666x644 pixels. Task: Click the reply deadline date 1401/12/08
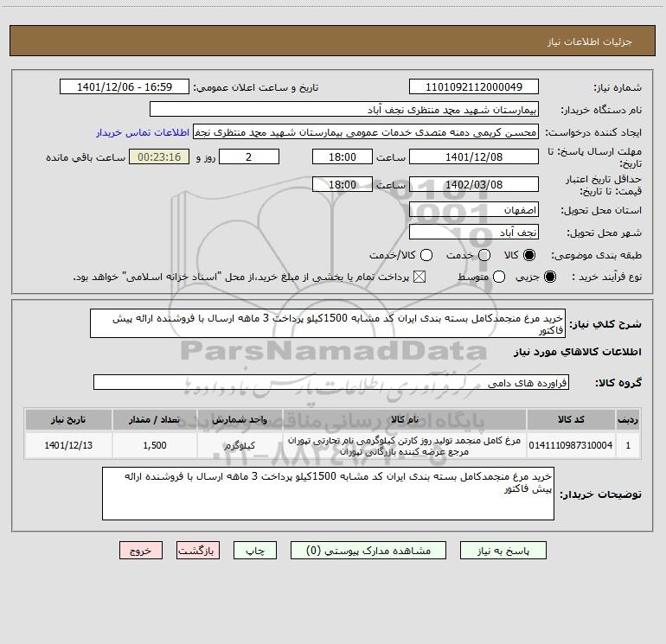474,156
